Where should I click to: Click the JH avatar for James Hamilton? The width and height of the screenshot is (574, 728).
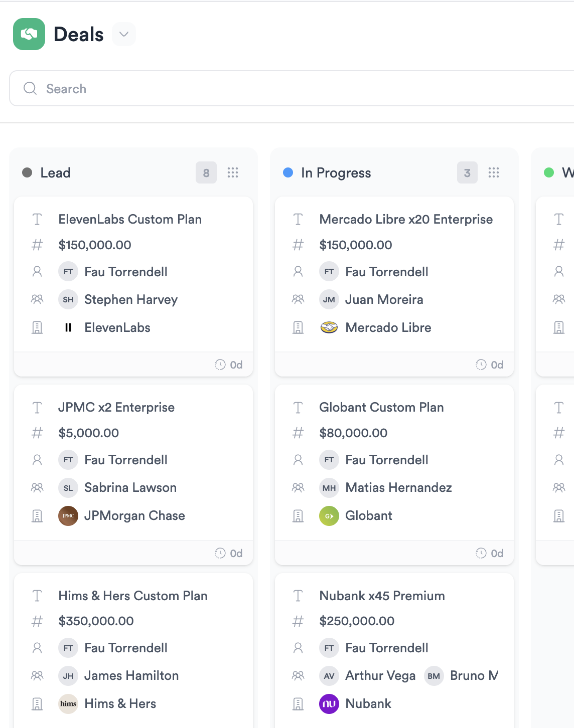coord(68,676)
